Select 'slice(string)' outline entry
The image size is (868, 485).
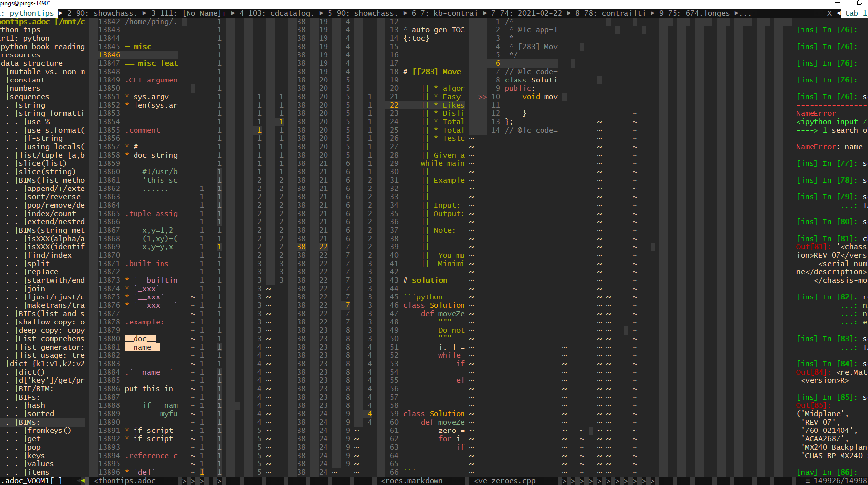47,172
